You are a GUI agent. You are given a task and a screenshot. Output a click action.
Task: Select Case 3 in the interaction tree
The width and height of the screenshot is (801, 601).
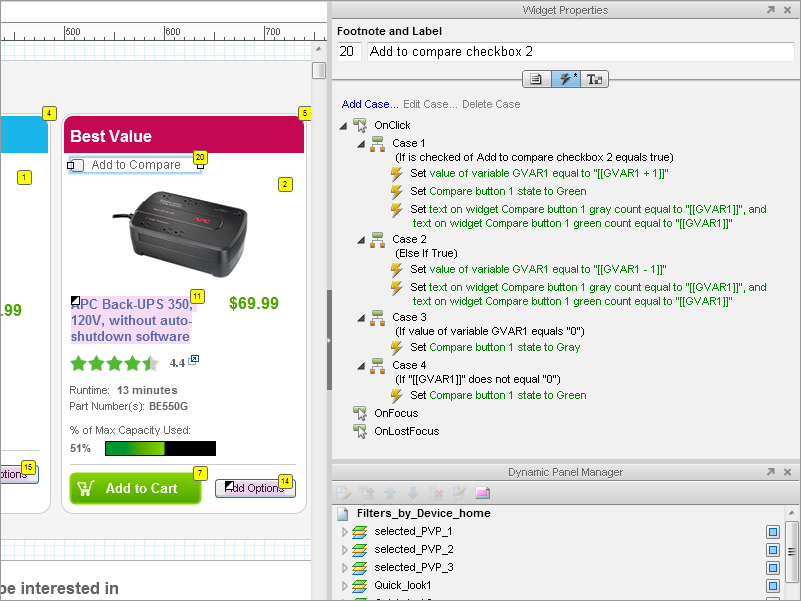pos(408,317)
